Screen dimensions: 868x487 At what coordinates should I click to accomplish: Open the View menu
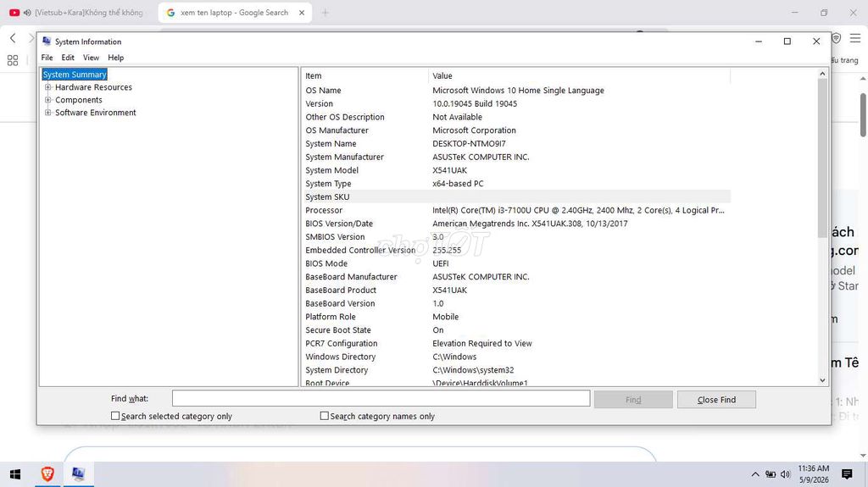coord(91,58)
